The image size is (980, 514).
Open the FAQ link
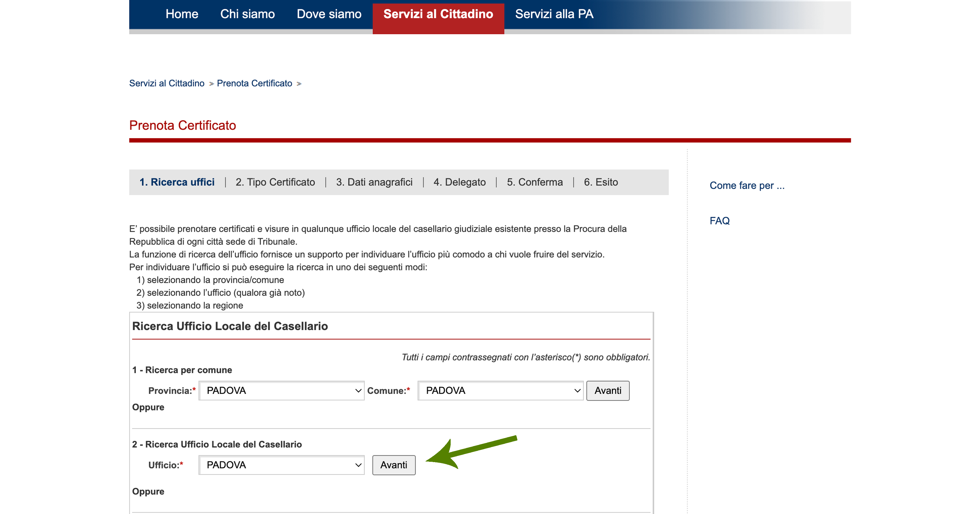(719, 221)
